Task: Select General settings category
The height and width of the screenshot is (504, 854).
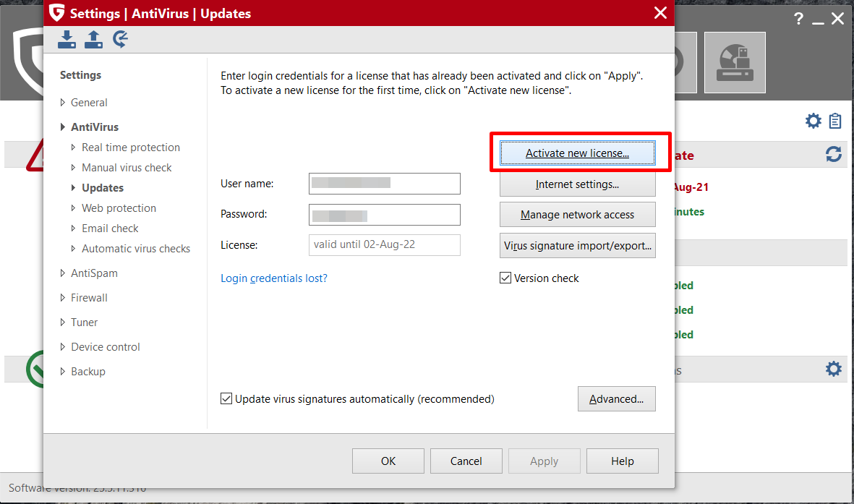Action: 89,103
